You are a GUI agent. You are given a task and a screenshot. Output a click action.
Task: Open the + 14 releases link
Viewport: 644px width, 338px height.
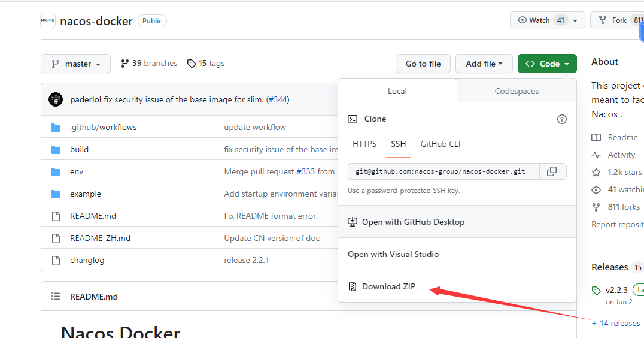coord(616,323)
